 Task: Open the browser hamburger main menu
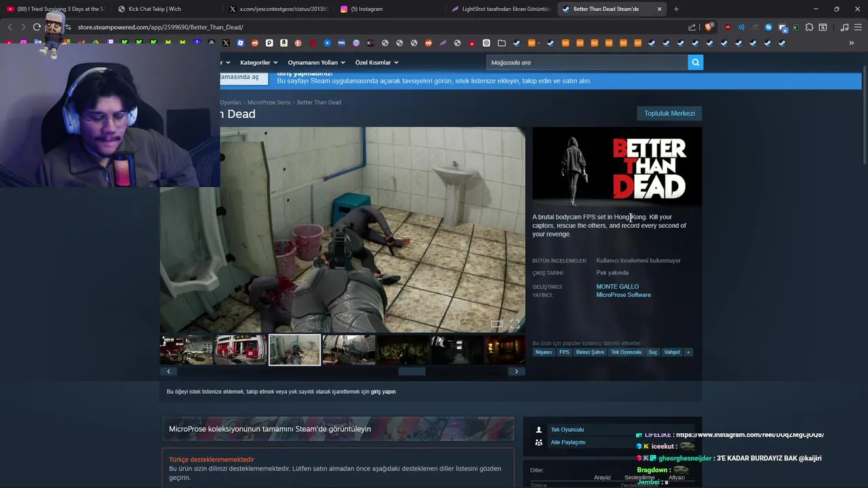click(858, 27)
